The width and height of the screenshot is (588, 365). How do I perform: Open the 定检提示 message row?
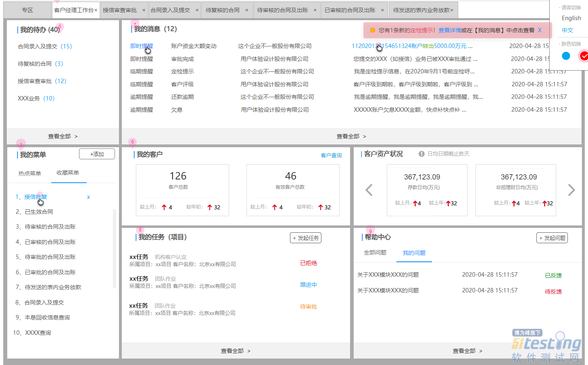pyautogui.click(x=348, y=71)
